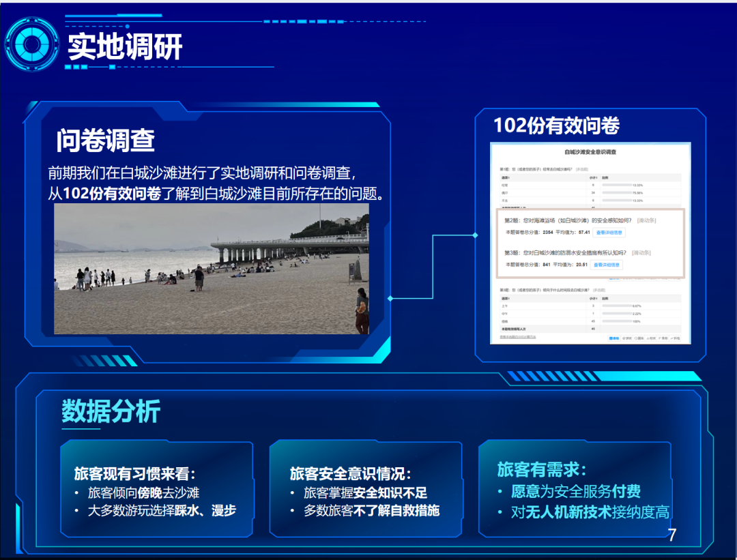Click 查看详细信息 for question 第2题
The width and height of the screenshot is (737, 560).
pos(609,233)
